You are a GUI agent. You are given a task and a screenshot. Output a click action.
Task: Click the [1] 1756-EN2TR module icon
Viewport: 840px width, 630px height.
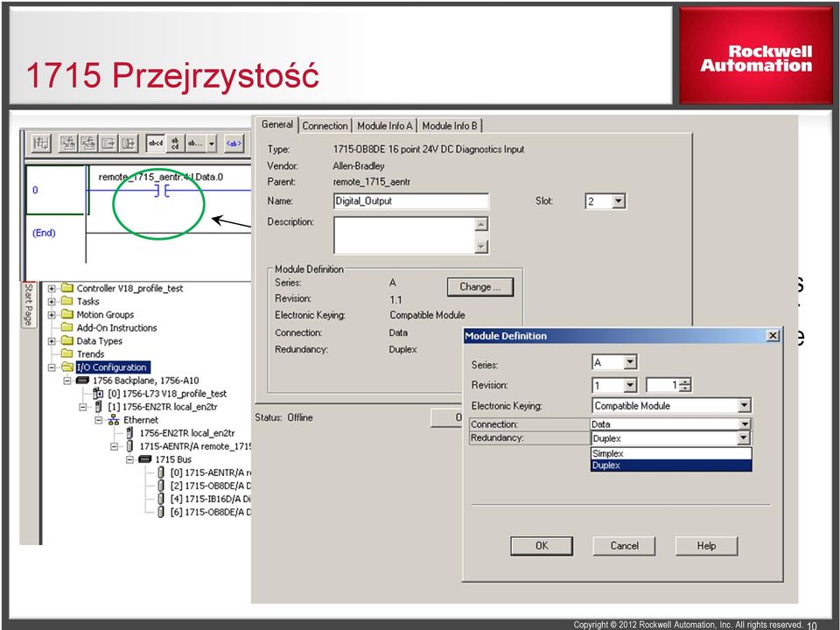(x=98, y=407)
